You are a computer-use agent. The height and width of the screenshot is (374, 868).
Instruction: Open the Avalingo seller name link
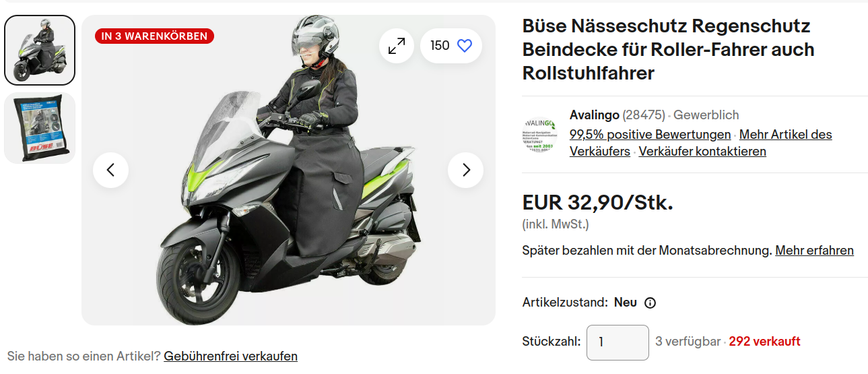click(594, 115)
